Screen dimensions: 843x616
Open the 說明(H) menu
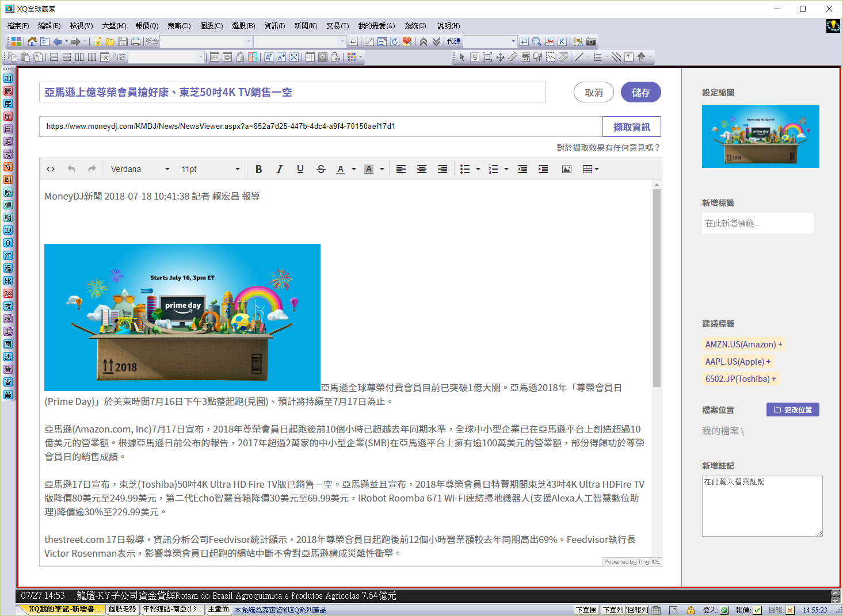pos(448,26)
